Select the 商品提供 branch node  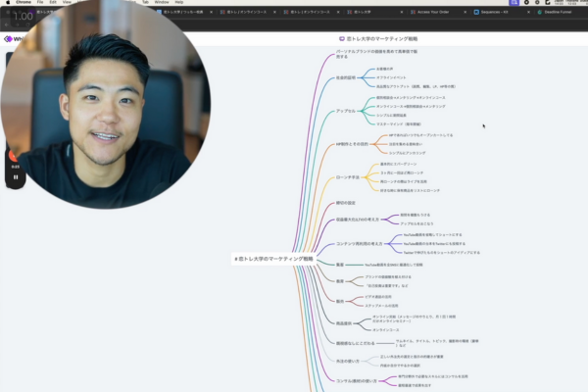pos(344,323)
